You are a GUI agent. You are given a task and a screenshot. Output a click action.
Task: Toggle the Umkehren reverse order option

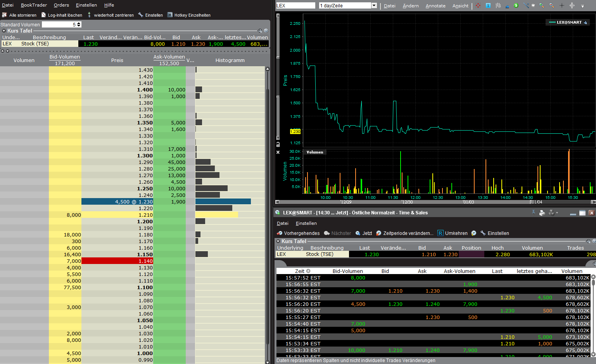453,233
